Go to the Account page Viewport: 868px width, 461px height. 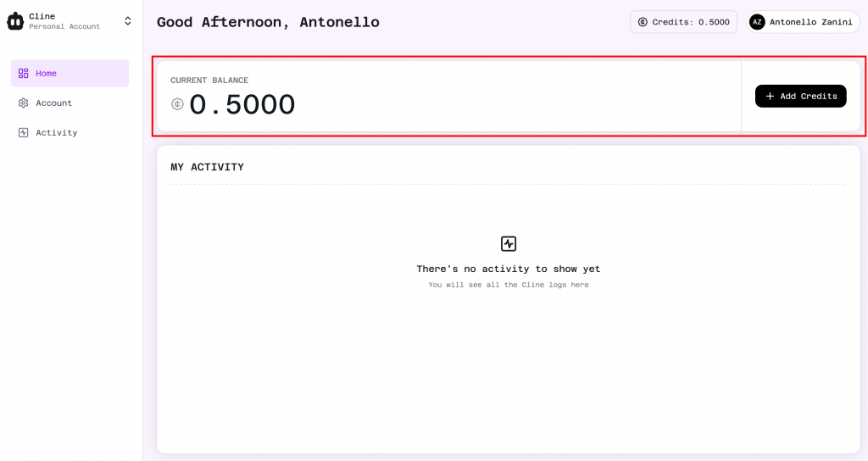click(53, 103)
